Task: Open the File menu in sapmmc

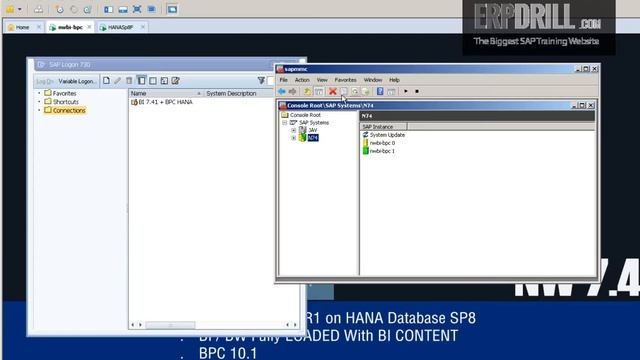Action: coord(283,80)
